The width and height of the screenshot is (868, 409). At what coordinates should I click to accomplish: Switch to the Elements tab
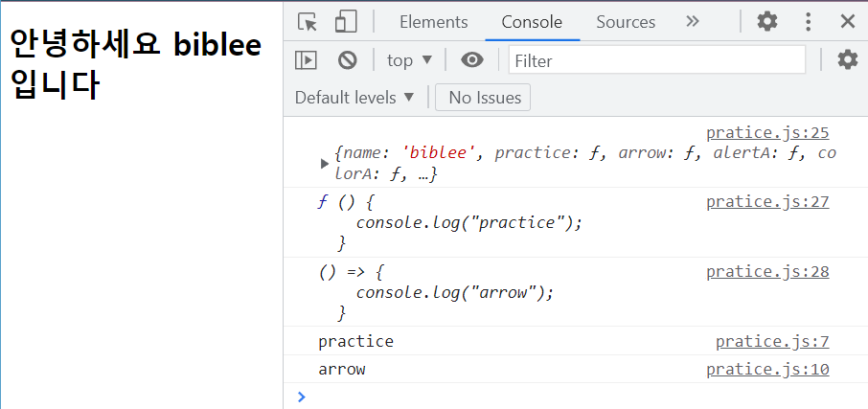point(433,22)
